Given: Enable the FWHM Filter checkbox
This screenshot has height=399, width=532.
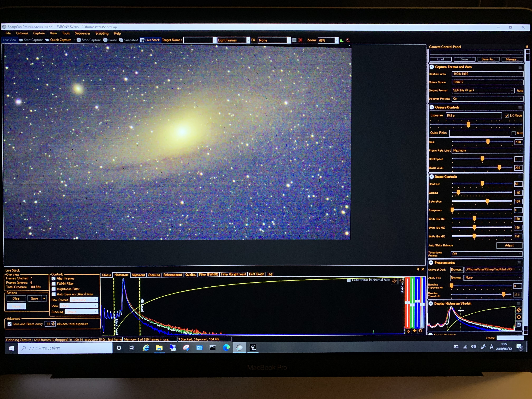Looking at the screenshot, I should 54,284.
